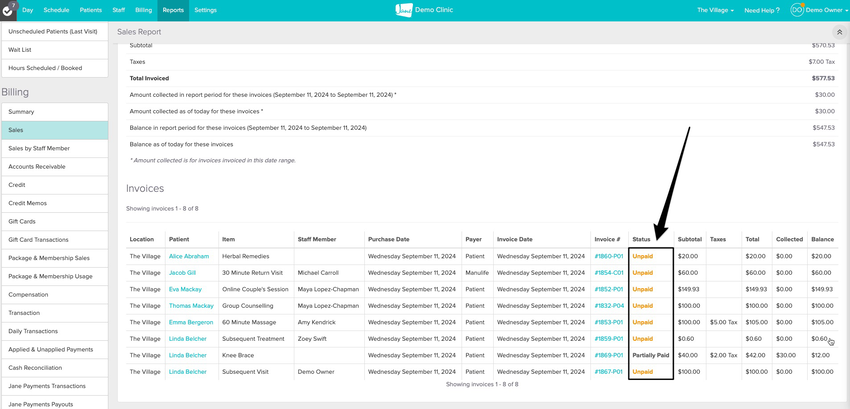Click the Balance column header

click(822, 239)
